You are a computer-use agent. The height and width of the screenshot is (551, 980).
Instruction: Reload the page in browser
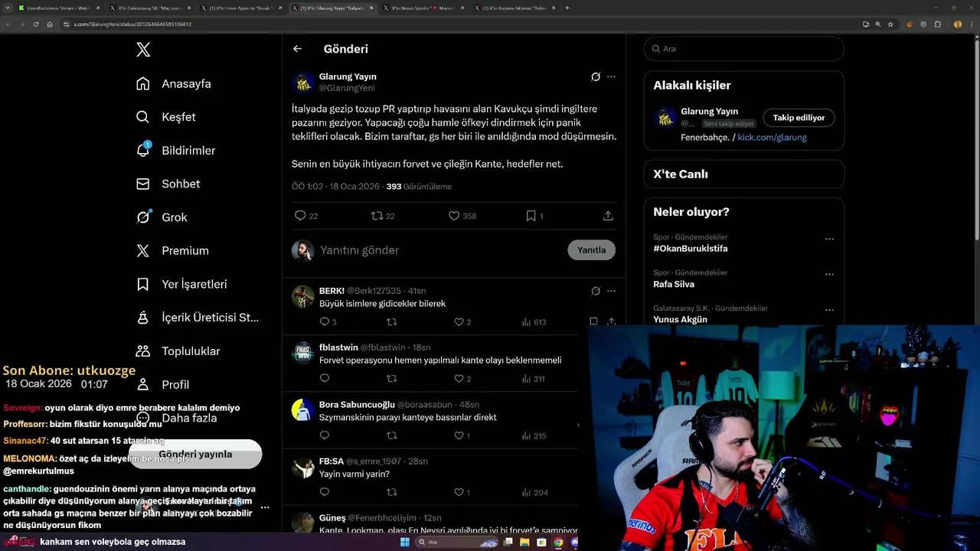pos(36,24)
